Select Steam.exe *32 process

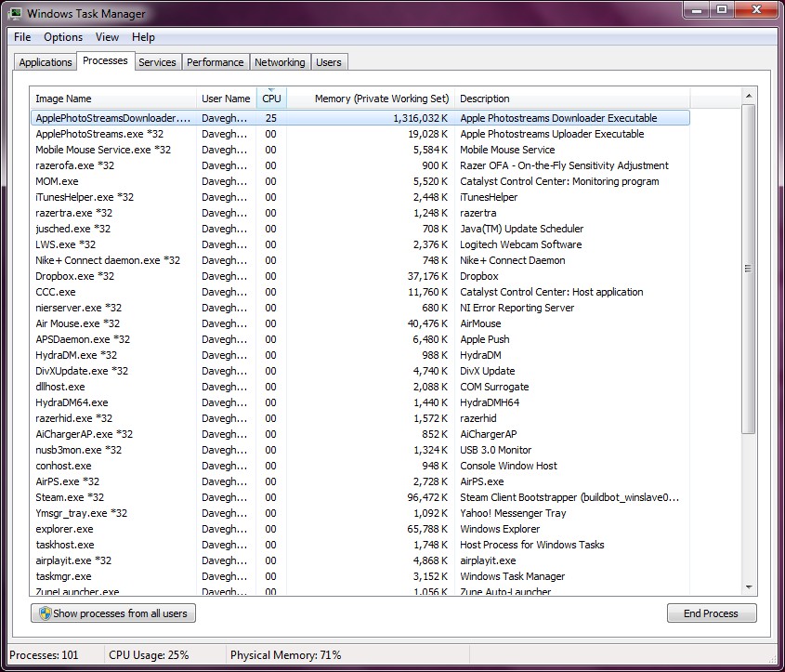360,497
